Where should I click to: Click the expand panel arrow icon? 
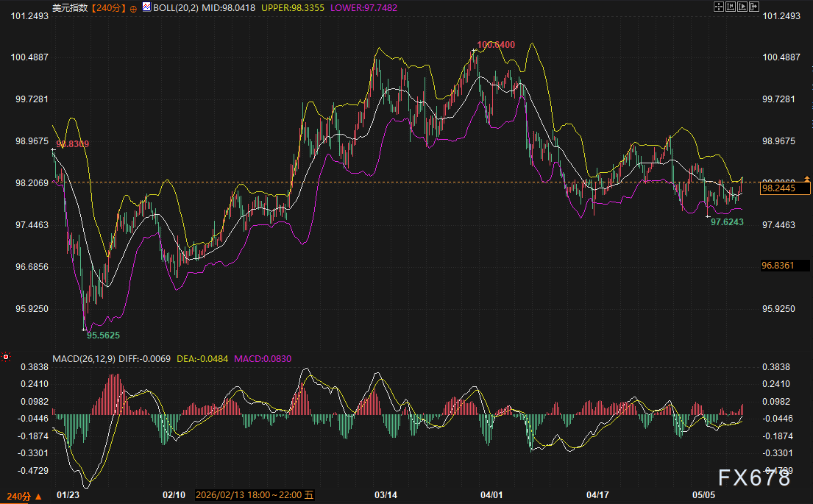pos(754,7)
